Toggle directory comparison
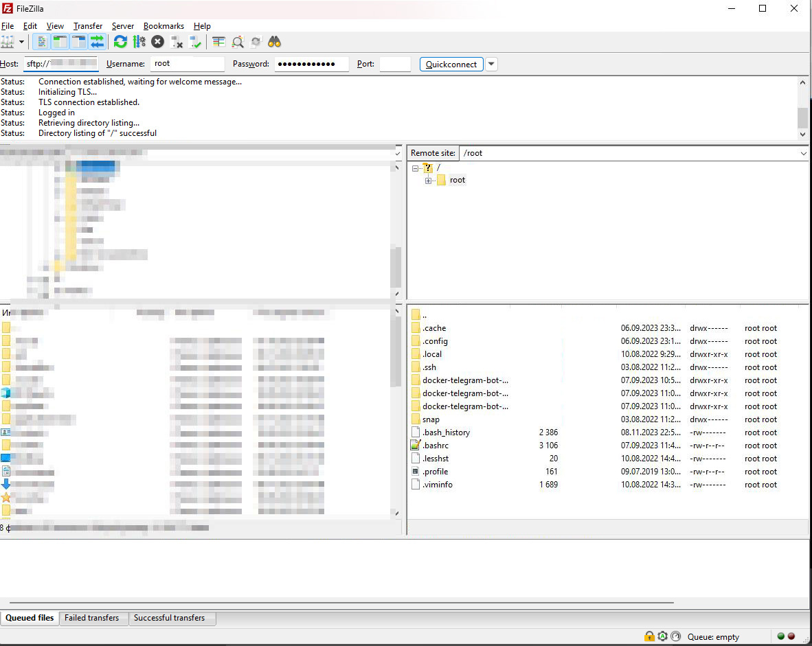The width and height of the screenshot is (812, 646). (x=237, y=42)
